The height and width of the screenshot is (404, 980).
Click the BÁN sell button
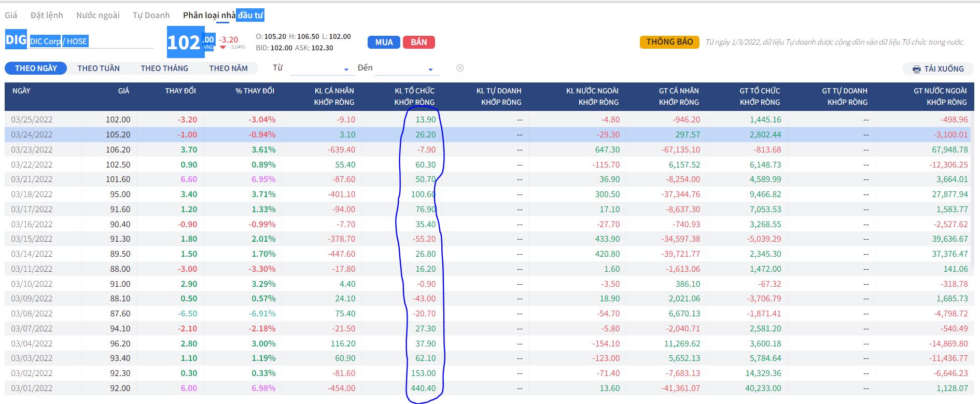tap(419, 42)
